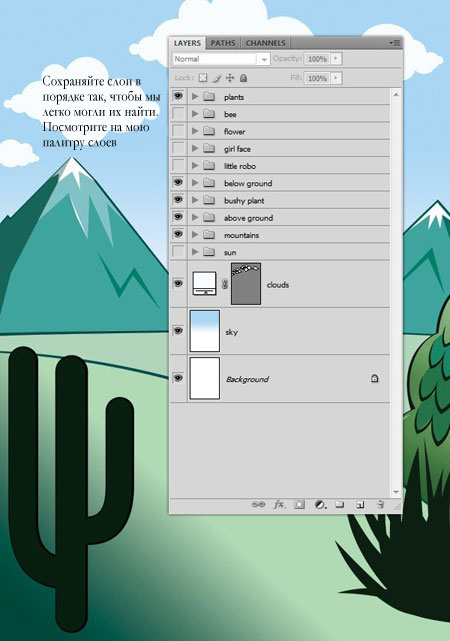Open the Fill slider arrow
The width and height of the screenshot is (450, 641).
336,77
